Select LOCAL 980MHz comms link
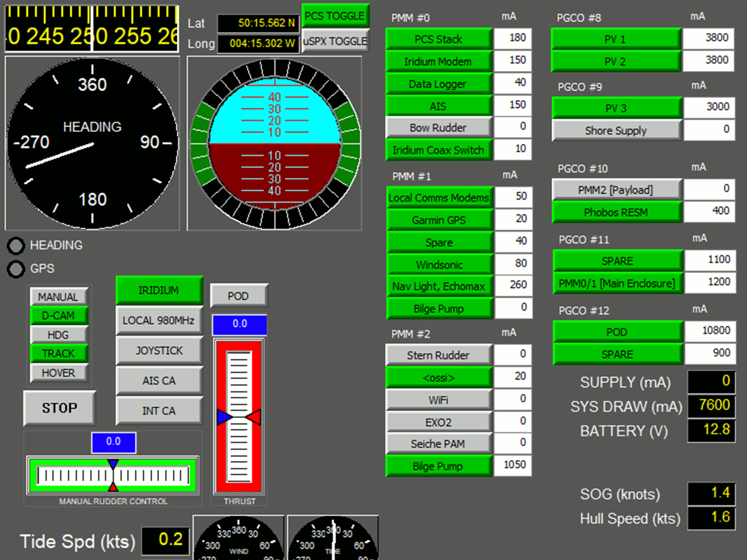Viewport: 747px width, 560px height. click(159, 321)
